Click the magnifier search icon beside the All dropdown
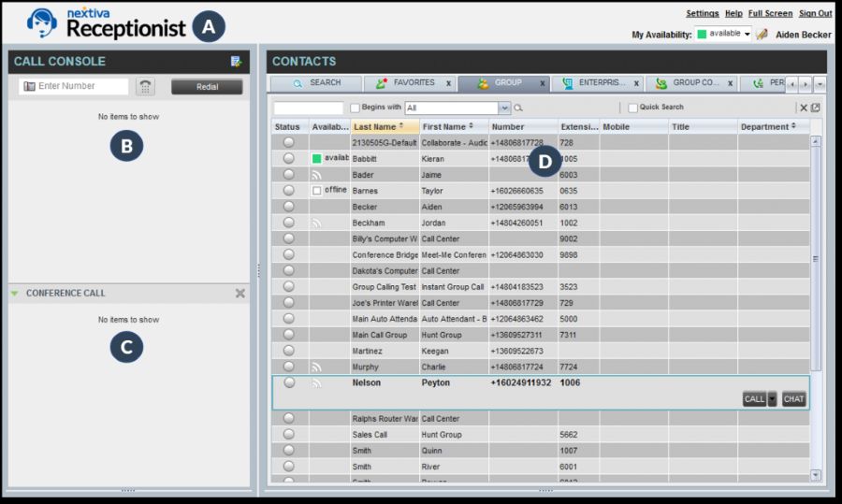Viewport: 842px width, 504px height. pyautogui.click(x=518, y=108)
